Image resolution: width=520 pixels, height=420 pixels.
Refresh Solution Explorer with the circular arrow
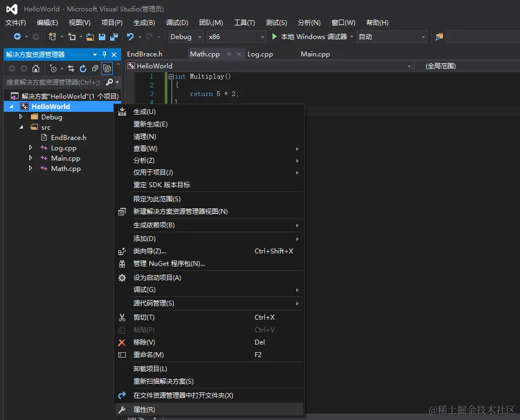(x=83, y=68)
